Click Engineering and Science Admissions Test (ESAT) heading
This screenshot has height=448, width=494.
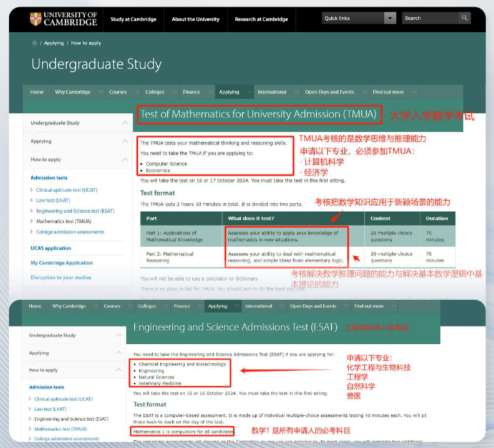[235, 327]
